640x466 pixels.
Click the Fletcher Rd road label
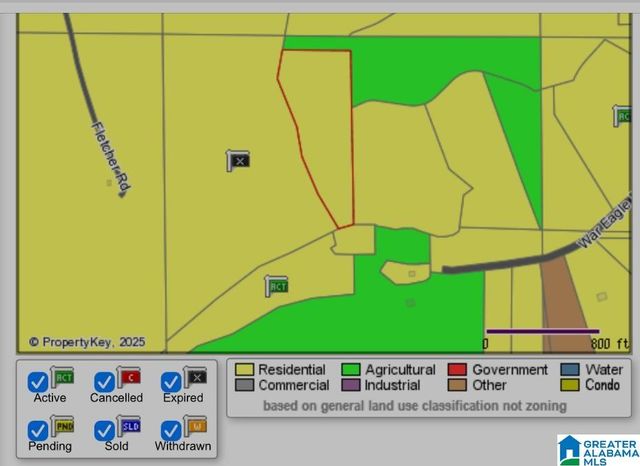[x=111, y=155]
